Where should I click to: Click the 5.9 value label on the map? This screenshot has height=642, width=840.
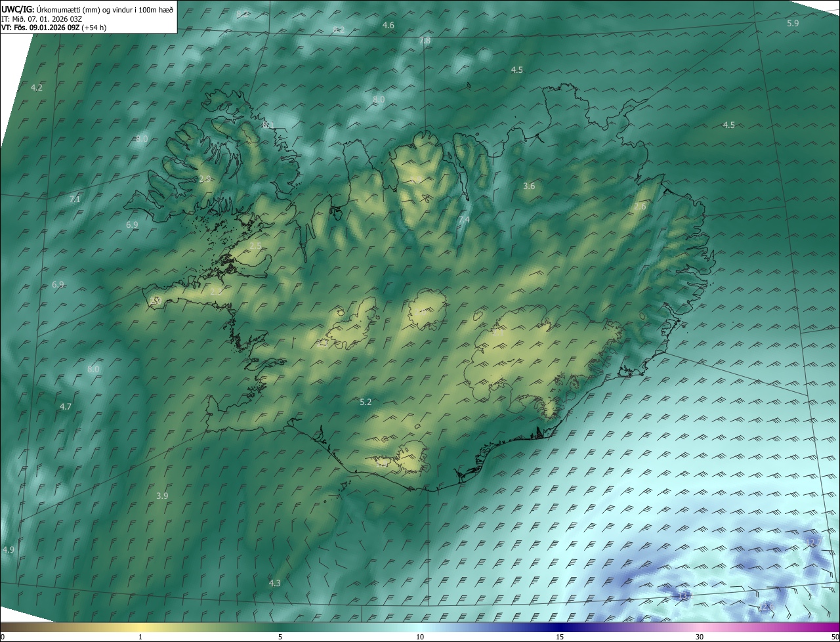pos(793,24)
